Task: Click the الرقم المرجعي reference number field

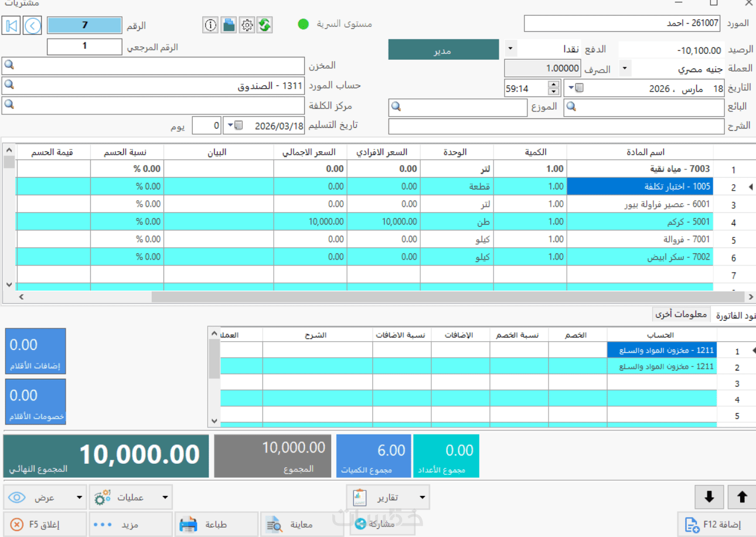Action: [84, 46]
